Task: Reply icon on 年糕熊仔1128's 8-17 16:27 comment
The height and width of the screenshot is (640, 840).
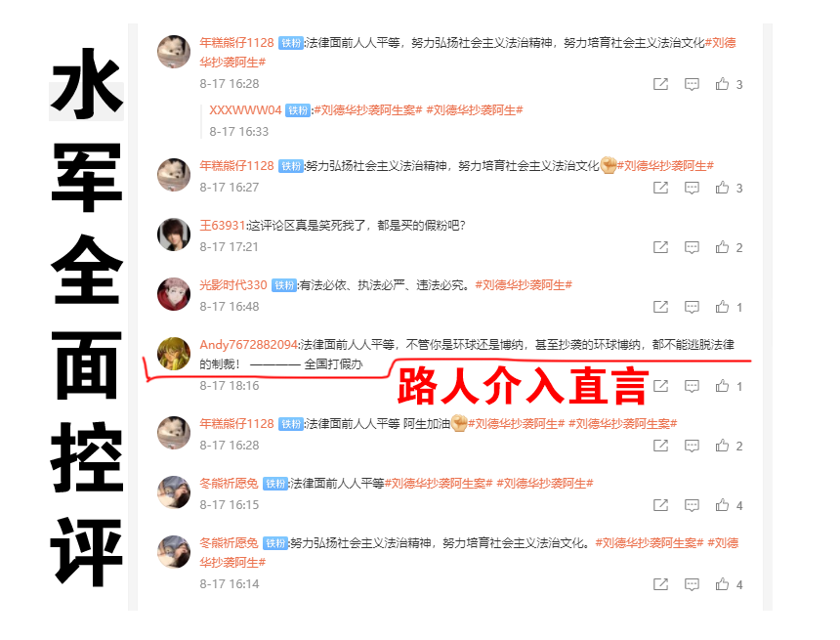Action: click(692, 188)
